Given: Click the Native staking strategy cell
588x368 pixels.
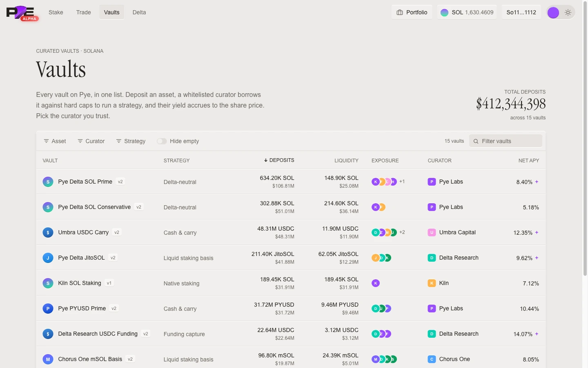Looking at the screenshot, I should point(182,283).
